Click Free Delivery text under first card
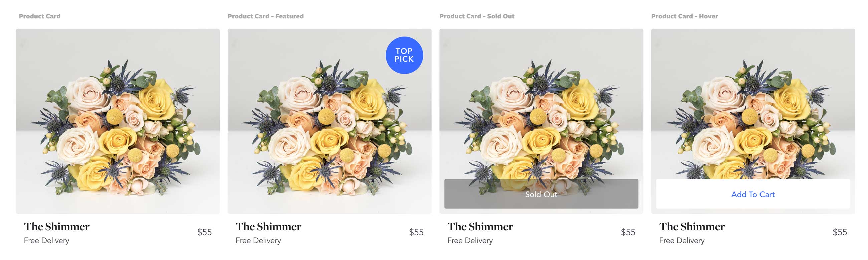868x260 pixels. (46, 240)
